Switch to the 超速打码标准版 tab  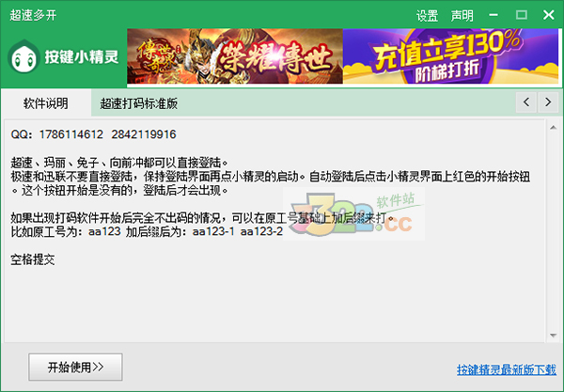[x=138, y=103]
